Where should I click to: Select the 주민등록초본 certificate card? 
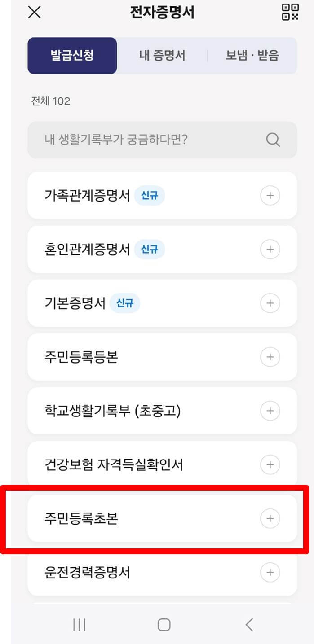(135, 518)
